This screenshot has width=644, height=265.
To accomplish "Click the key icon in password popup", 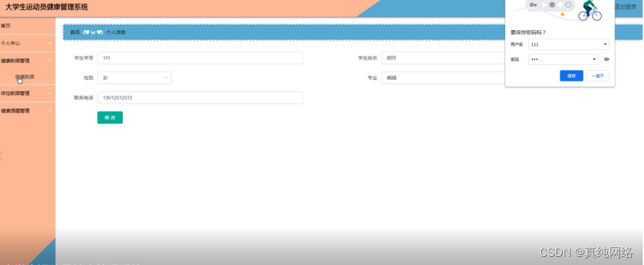I will click(x=533, y=5).
